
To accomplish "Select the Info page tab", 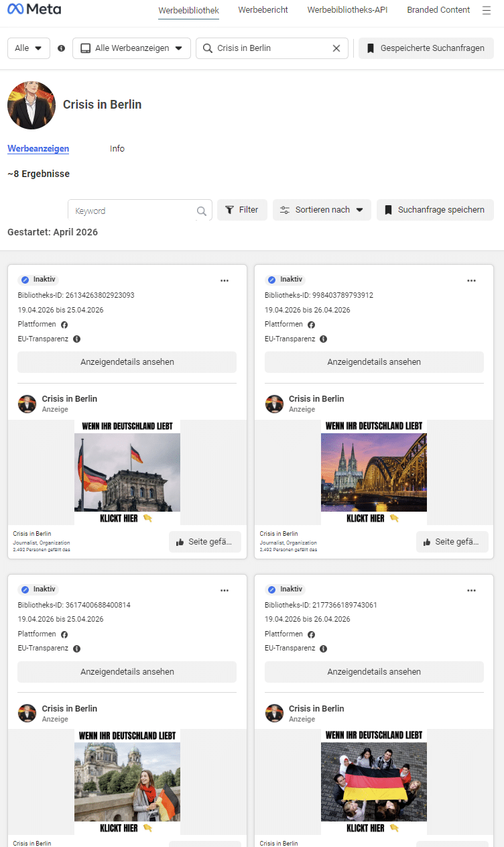I will click(x=117, y=149).
